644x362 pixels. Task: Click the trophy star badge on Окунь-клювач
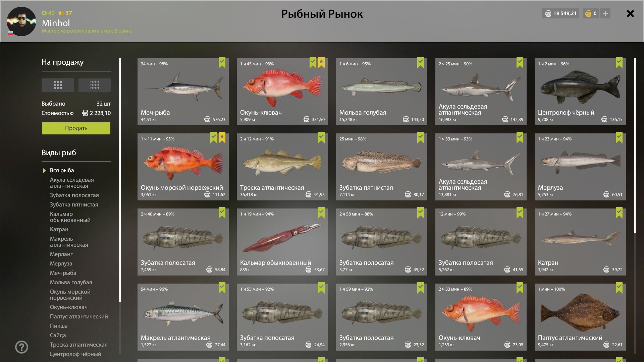click(x=321, y=63)
